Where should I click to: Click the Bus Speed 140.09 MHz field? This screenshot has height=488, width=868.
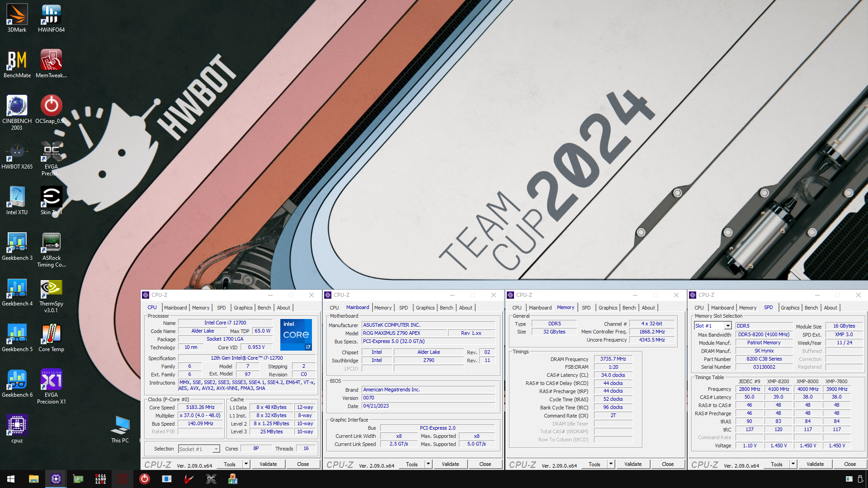coord(200,423)
